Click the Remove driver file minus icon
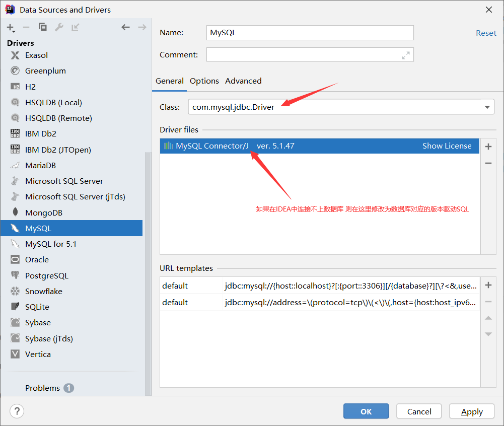Screen dimensions: 504x426 point(488,163)
